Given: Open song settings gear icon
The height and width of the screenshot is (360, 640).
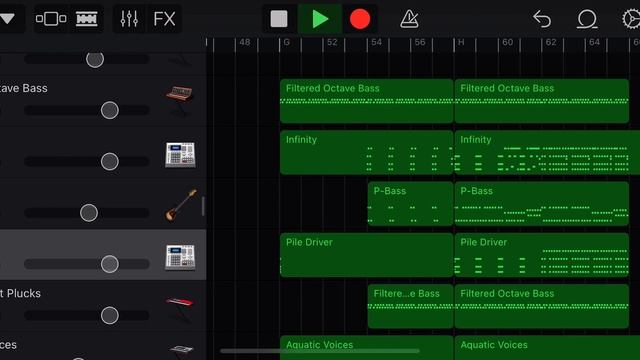Looking at the screenshot, I should [631, 19].
